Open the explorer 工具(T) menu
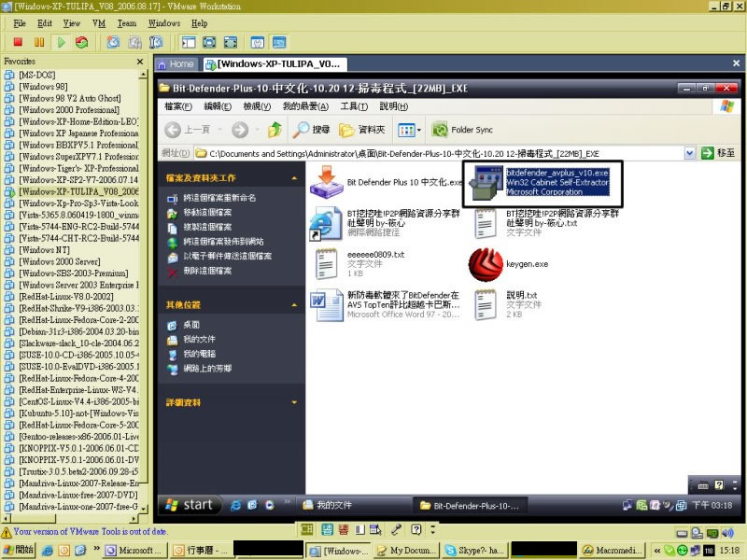Screen dimensions: 747x560 point(354,106)
